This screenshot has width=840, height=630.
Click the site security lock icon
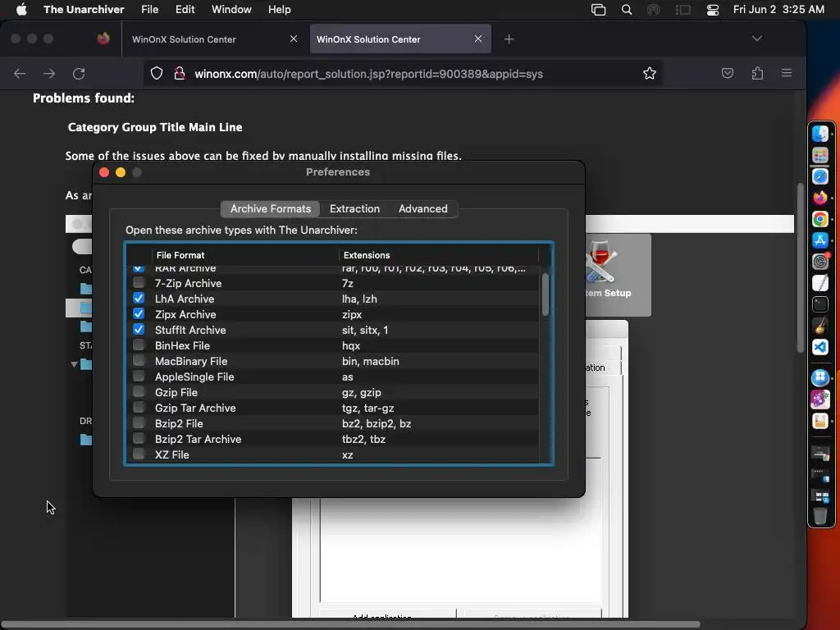(x=180, y=73)
